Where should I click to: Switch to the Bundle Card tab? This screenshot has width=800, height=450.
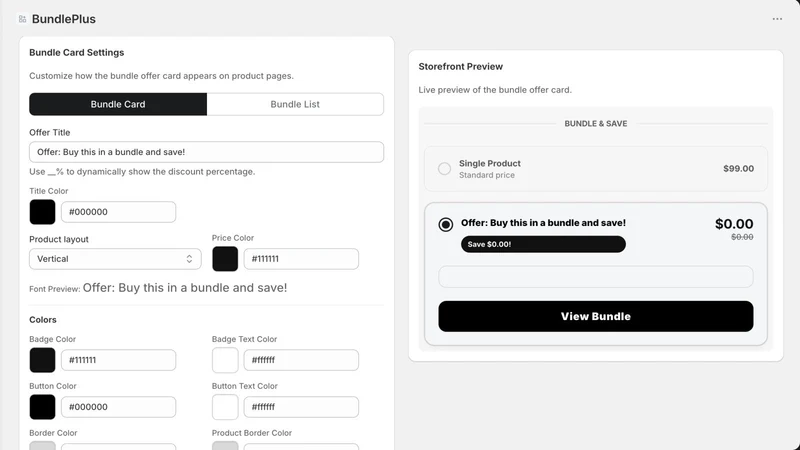(118, 104)
